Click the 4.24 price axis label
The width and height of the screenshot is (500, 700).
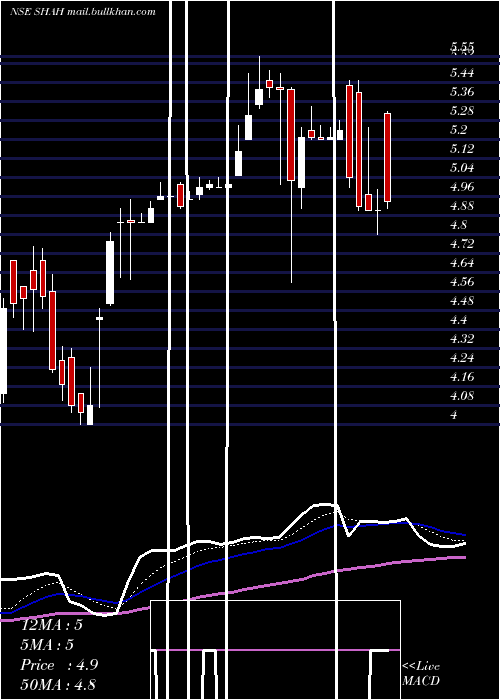tap(462, 358)
